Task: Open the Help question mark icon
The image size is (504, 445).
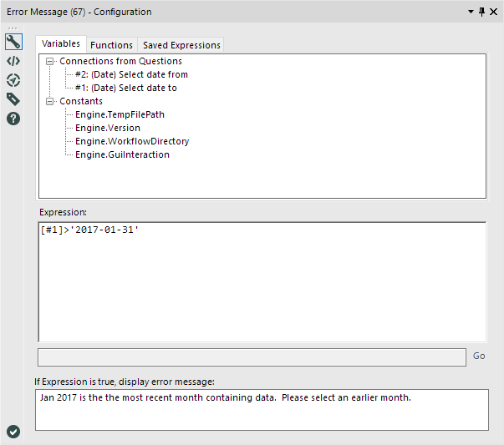Action: coord(13,119)
